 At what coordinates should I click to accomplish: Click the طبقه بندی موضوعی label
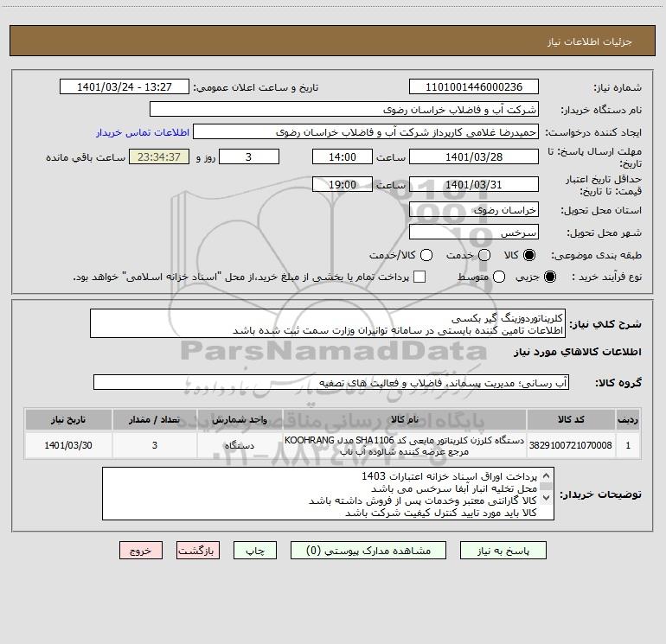tap(596, 255)
